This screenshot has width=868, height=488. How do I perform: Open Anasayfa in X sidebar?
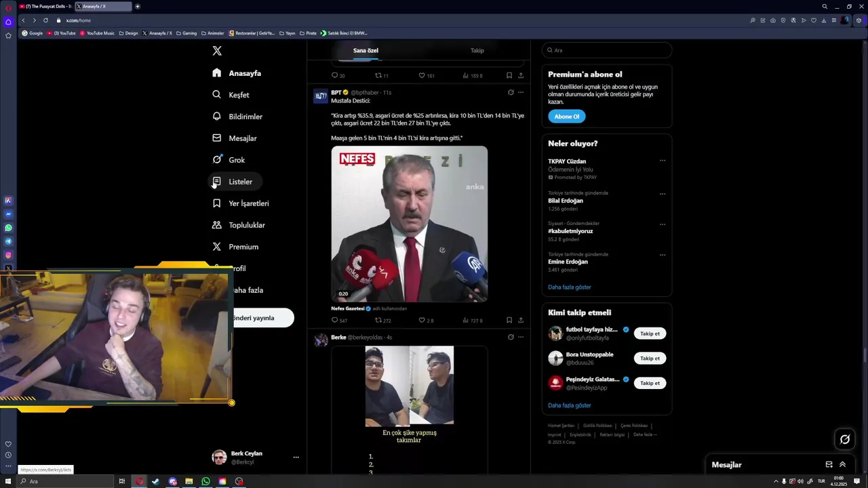237,73
